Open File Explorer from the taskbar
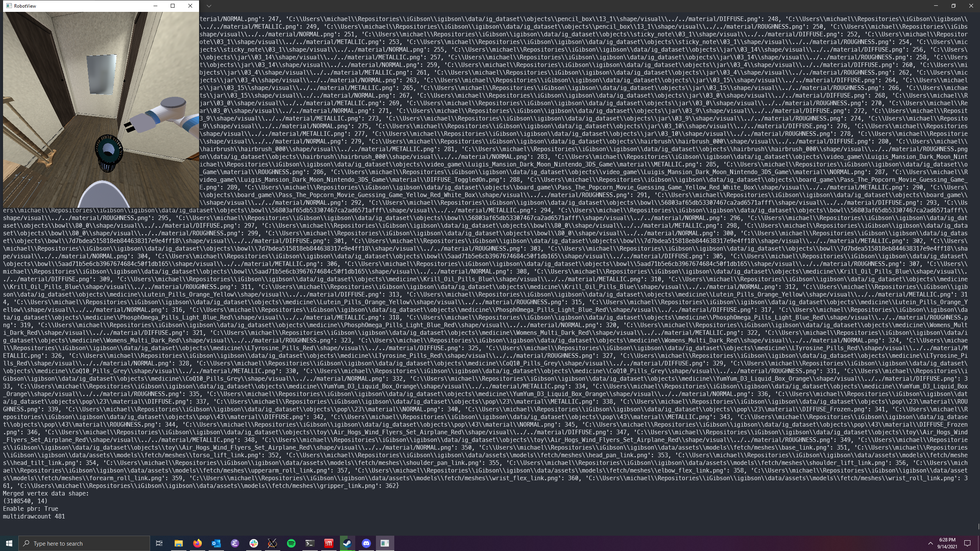The image size is (980, 551). pyautogui.click(x=178, y=543)
